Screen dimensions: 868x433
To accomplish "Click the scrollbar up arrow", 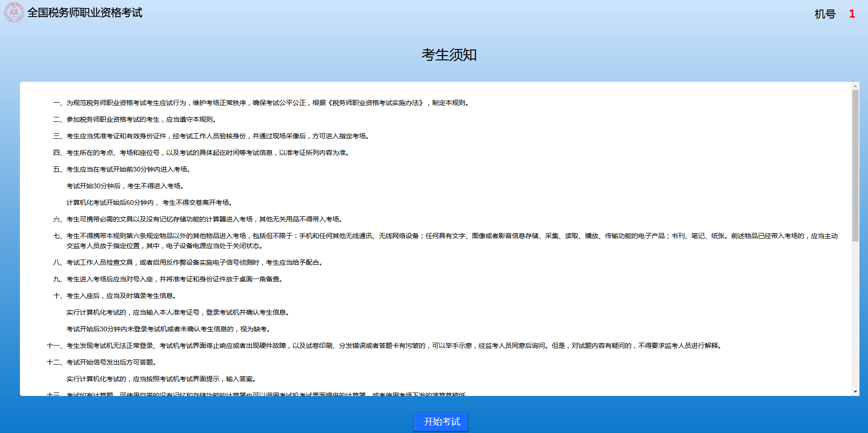I will (855, 87).
